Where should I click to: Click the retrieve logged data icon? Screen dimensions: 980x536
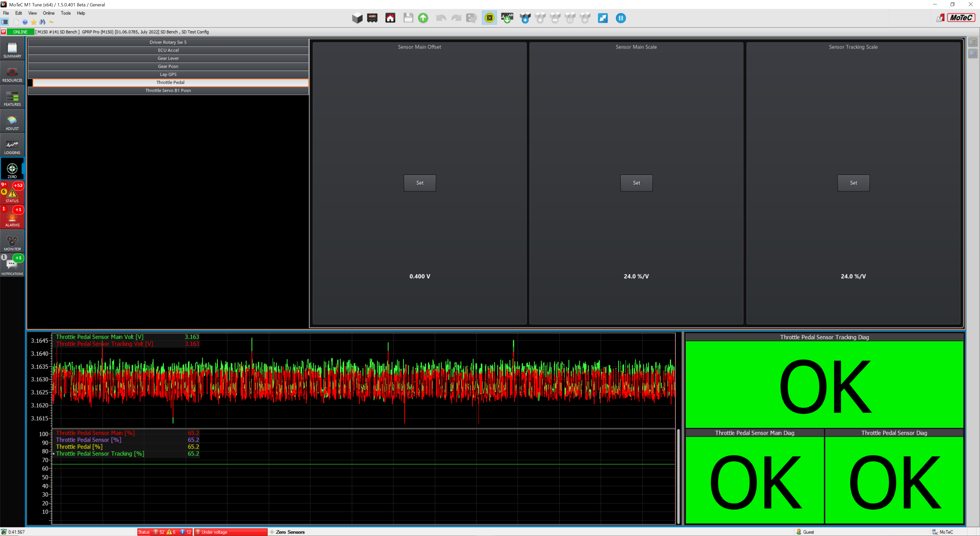coord(507,18)
